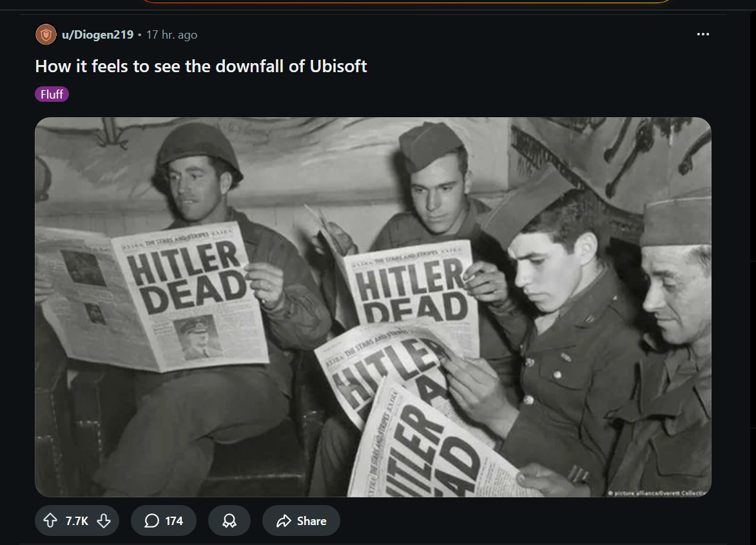Click the picture alliance credit watermark

click(x=658, y=493)
